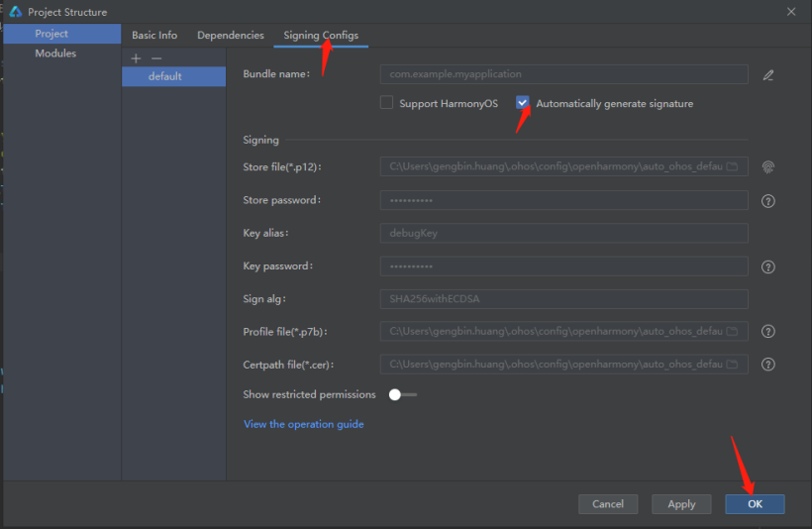The height and width of the screenshot is (529, 812).
Task: Browse folder for Profile file (*.p7b)
Action: [x=733, y=332]
